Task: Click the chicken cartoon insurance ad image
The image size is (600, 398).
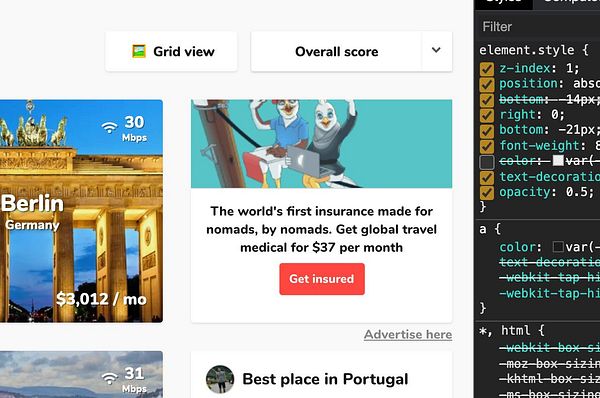Action: tap(321, 144)
